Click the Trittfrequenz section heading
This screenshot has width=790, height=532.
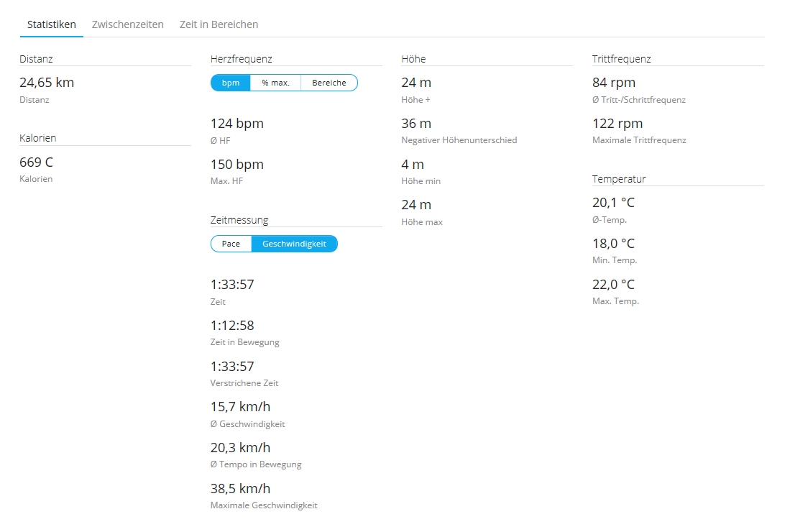pos(621,59)
